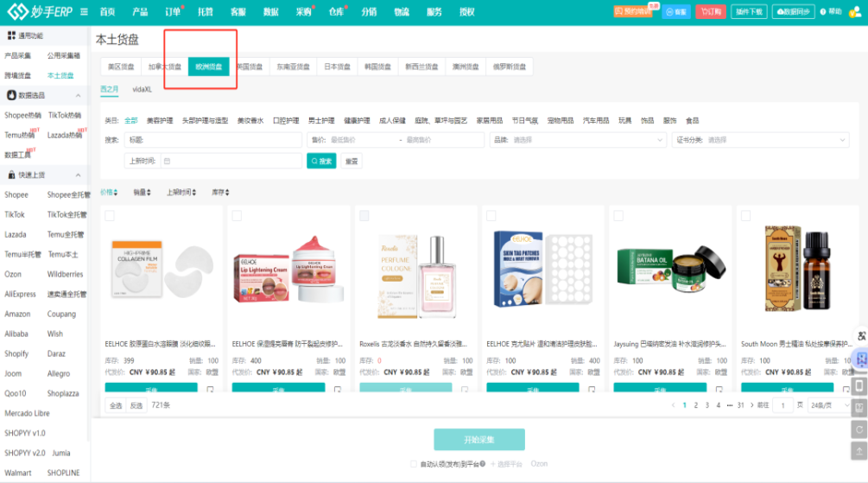This screenshot has width=868, height=483.
Task: Switch to the vidaXL supplier tab
Action: tap(143, 89)
